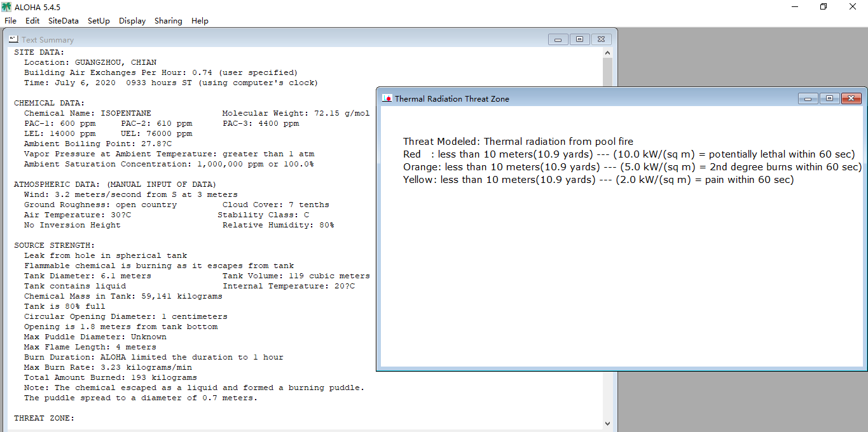Click 'LEL: 14000 ppm' value
This screenshot has height=432, width=868.
60,133
